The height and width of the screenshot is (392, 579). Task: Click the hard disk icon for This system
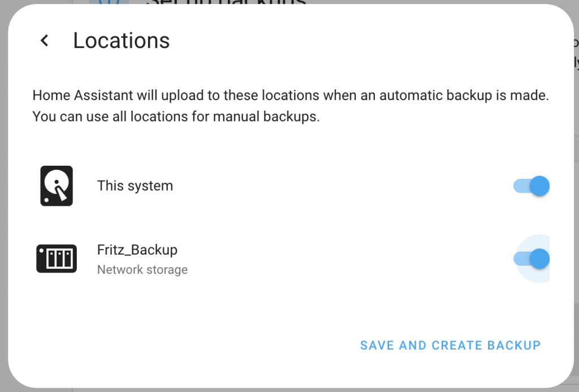(x=57, y=186)
